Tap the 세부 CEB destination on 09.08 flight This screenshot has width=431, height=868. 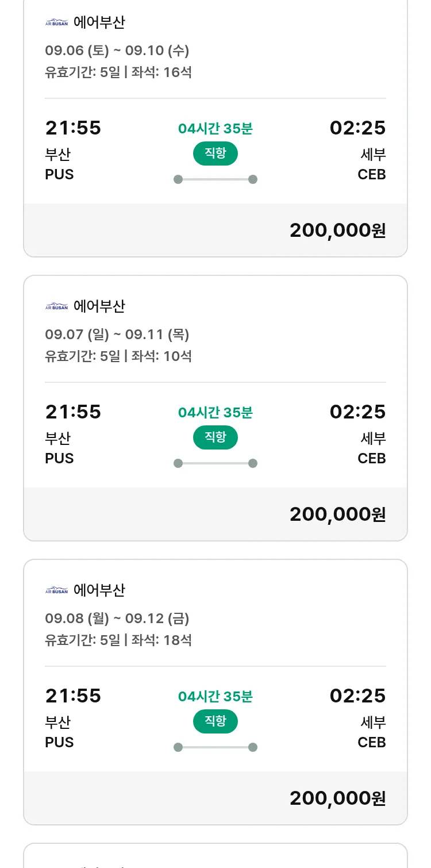[372, 732]
